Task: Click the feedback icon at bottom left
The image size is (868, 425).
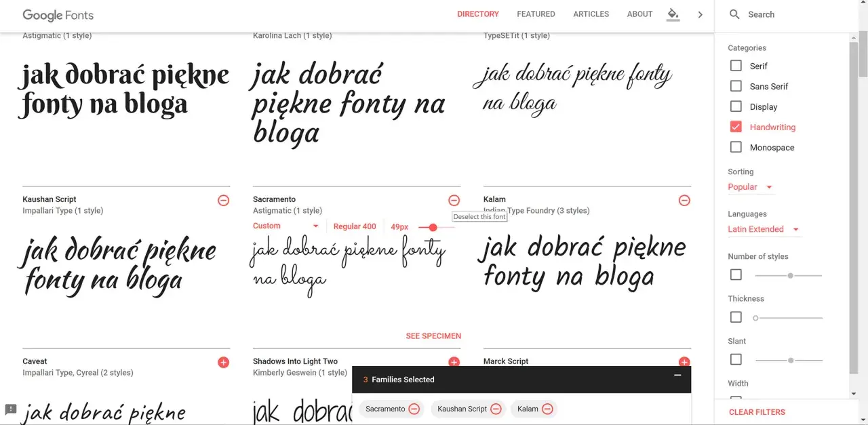Action: click(x=11, y=409)
